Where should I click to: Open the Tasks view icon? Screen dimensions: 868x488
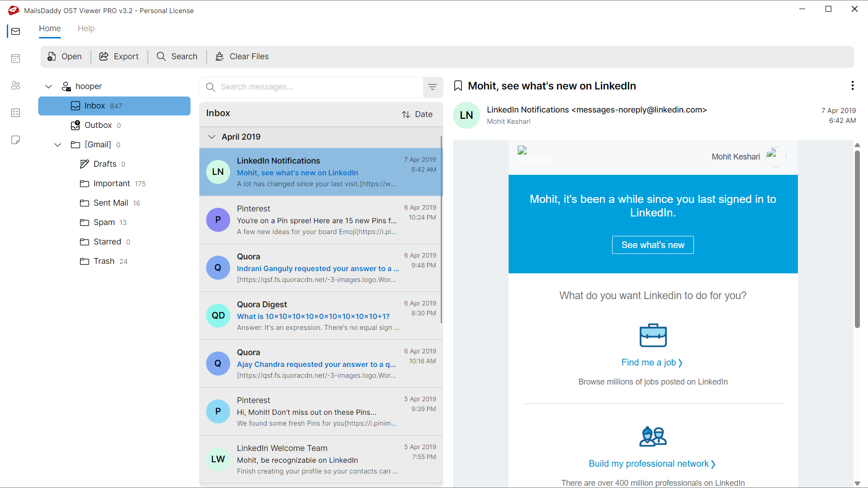[x=16, y=113]
